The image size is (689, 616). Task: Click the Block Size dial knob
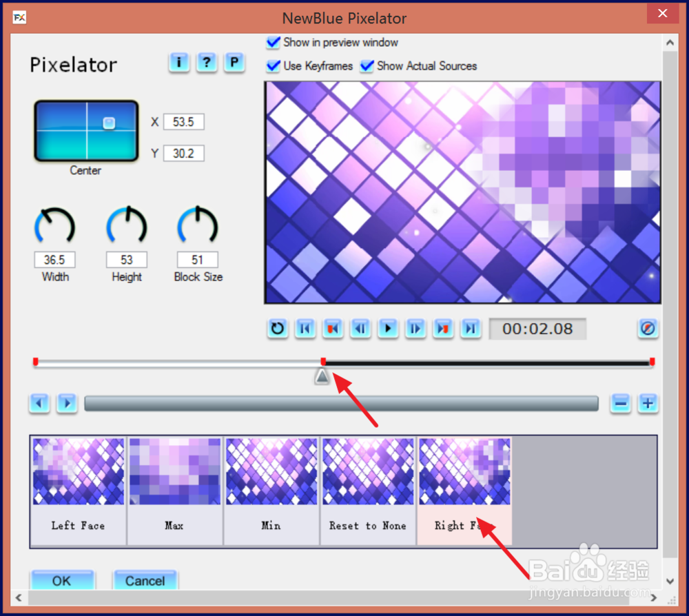point(197,225)
